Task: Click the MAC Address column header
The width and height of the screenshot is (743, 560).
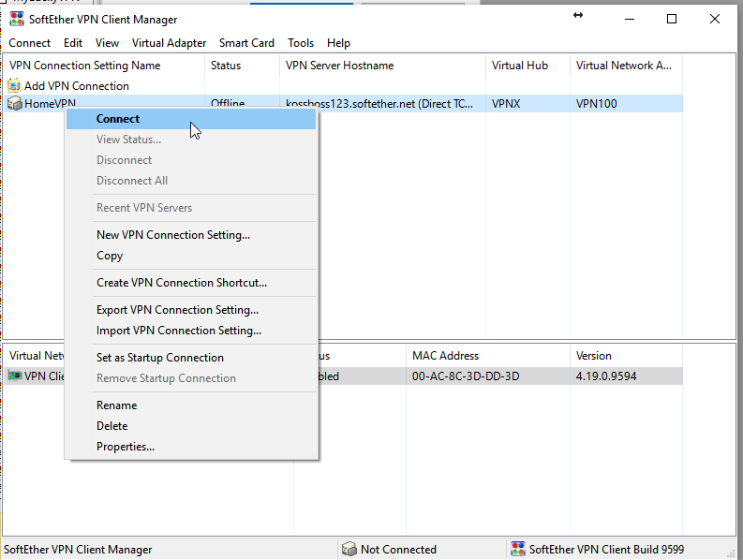Action: [488, 356]
